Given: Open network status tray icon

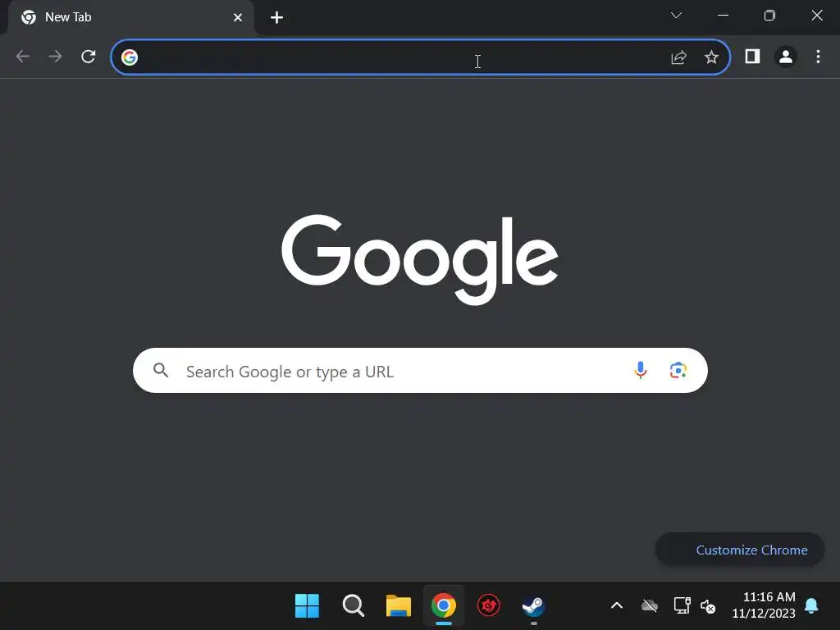Looking at the screenshot, I should tap(682, 605).
